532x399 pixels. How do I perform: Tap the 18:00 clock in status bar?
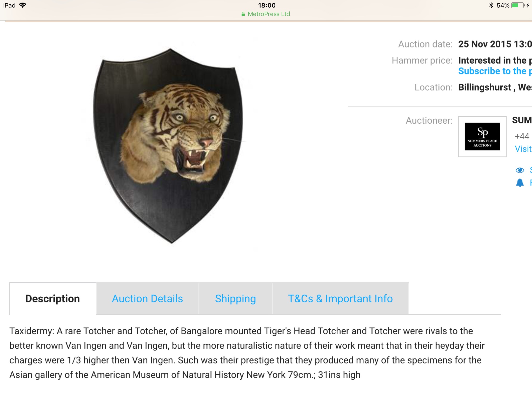(267, 5)
